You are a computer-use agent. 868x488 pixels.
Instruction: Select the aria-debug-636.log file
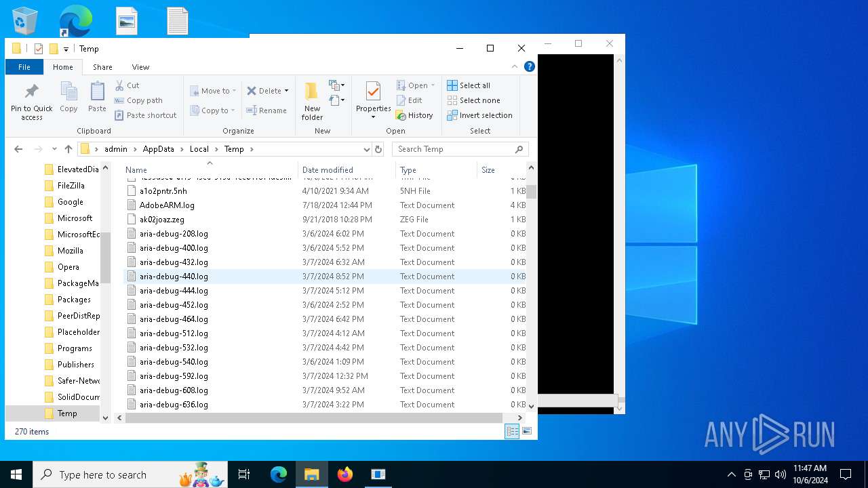[x=174, y=405]
